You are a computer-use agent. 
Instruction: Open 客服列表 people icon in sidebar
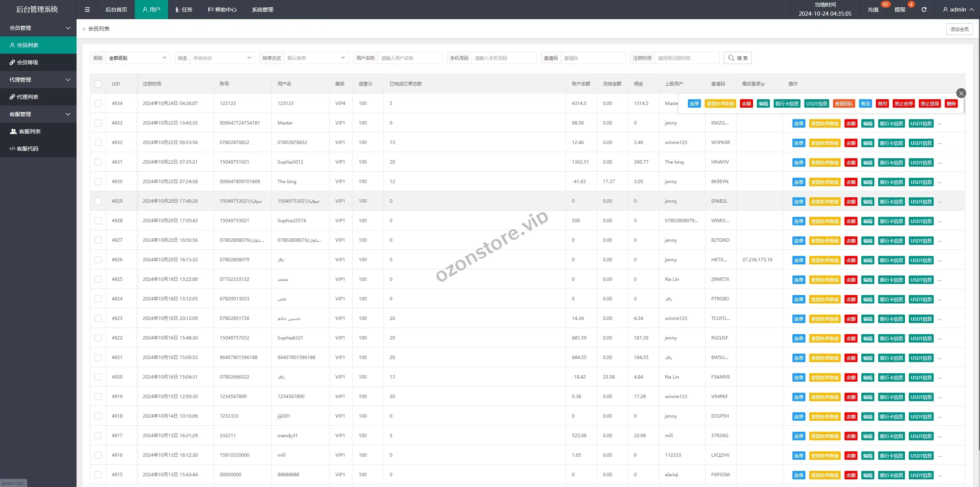pyautogui.click(x=13, y=131)
